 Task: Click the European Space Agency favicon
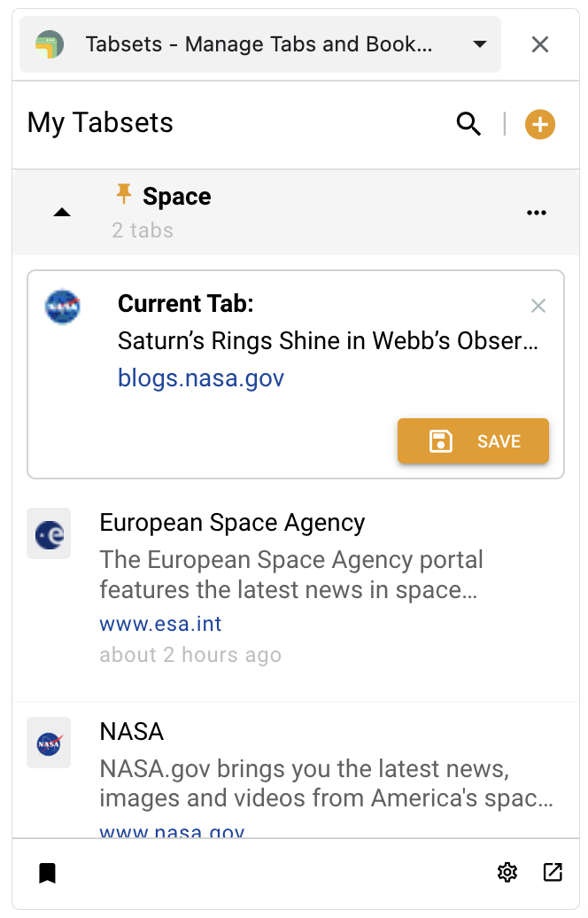click(x=49, y=534)
